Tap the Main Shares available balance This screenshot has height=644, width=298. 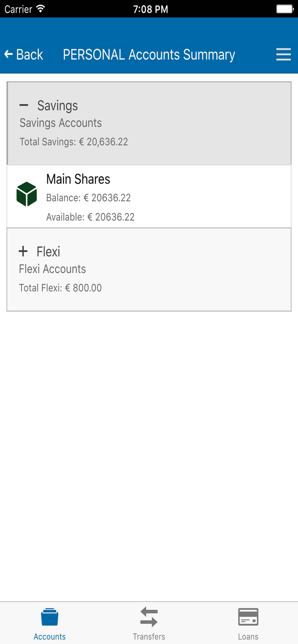pyautogui.click(x=90, y=217)
